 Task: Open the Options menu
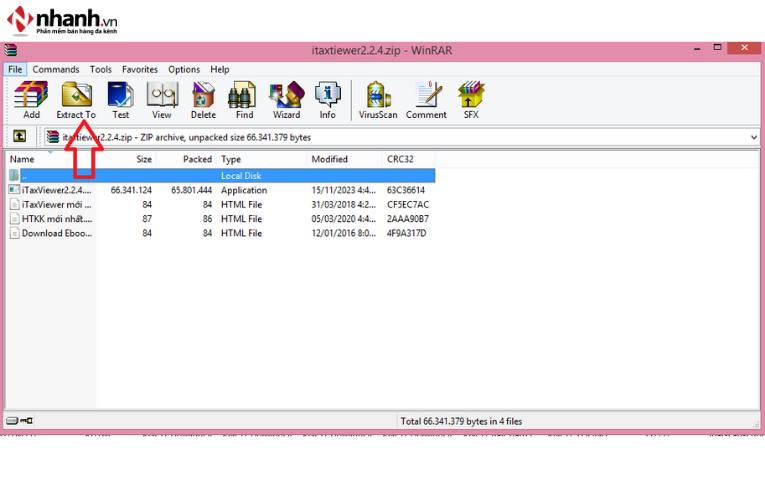click(x=184, y=69)
